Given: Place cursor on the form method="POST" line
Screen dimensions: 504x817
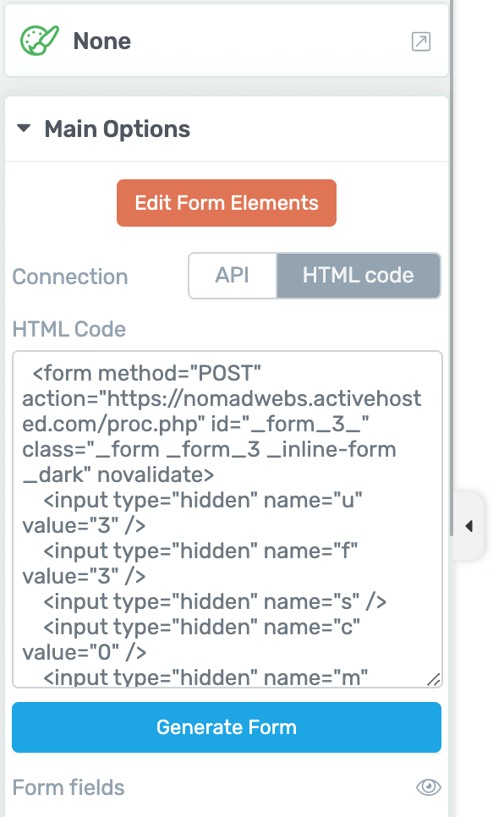Looking at the screenshot, I should click(x=146, y=373).
